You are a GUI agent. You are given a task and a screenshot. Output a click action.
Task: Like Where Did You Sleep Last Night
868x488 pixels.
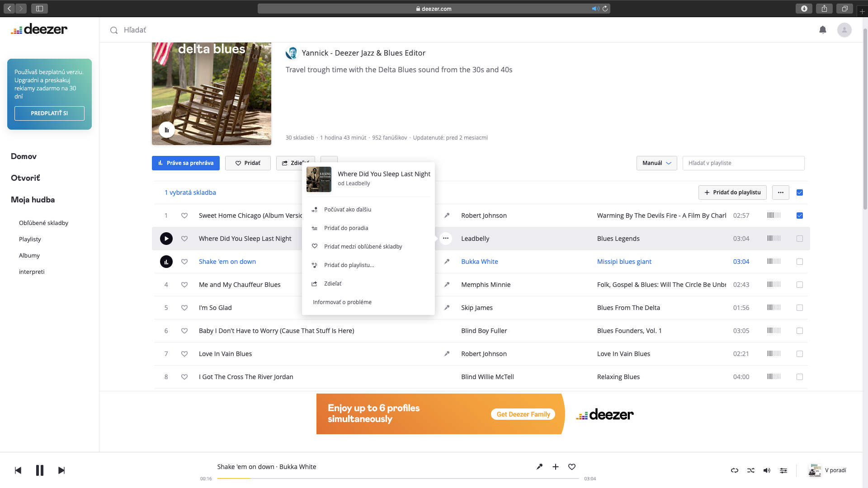[184, 239]
